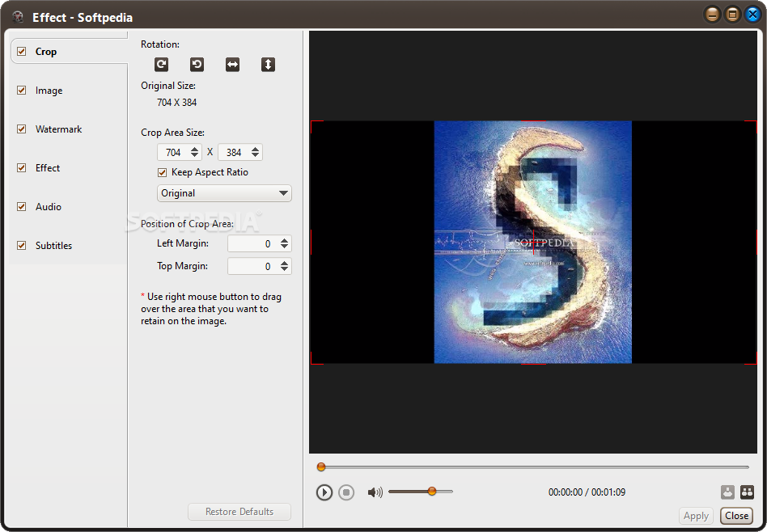The image size is (767, 532).
Task: Decrease Top Margin with down arrow
Action: click(284, 269)
